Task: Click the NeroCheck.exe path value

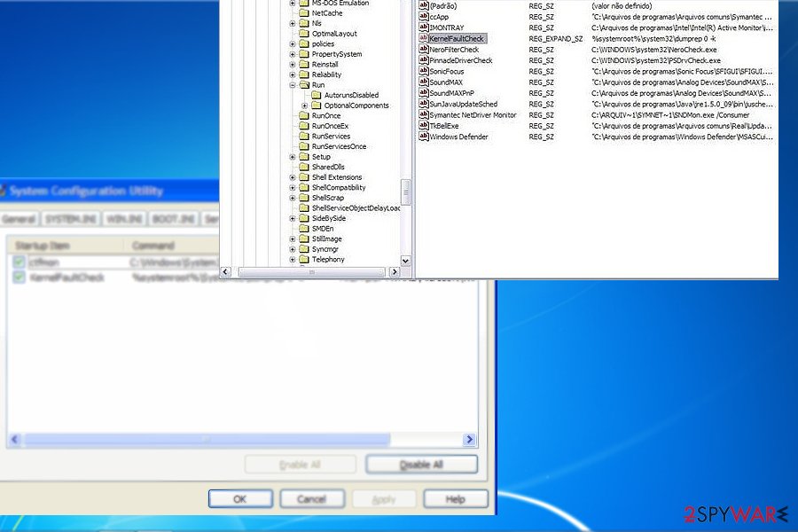Action: pyautogui.click(x=654, y=50)
